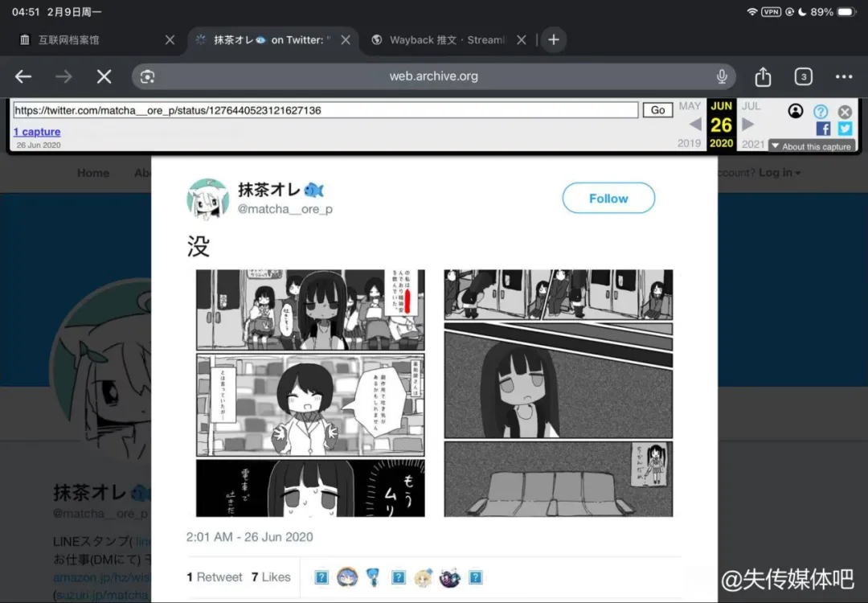Select the MAY month label

pos(690,106)
